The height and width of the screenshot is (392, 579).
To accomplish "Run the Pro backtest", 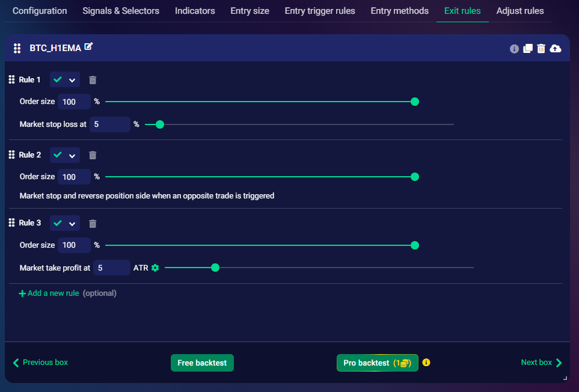I will click(378, 363).
